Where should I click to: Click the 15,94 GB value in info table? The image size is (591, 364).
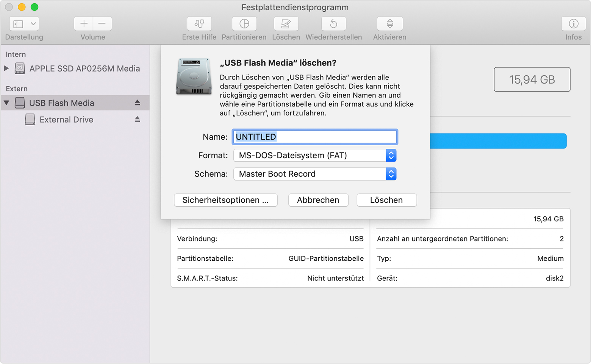[548, 219]
